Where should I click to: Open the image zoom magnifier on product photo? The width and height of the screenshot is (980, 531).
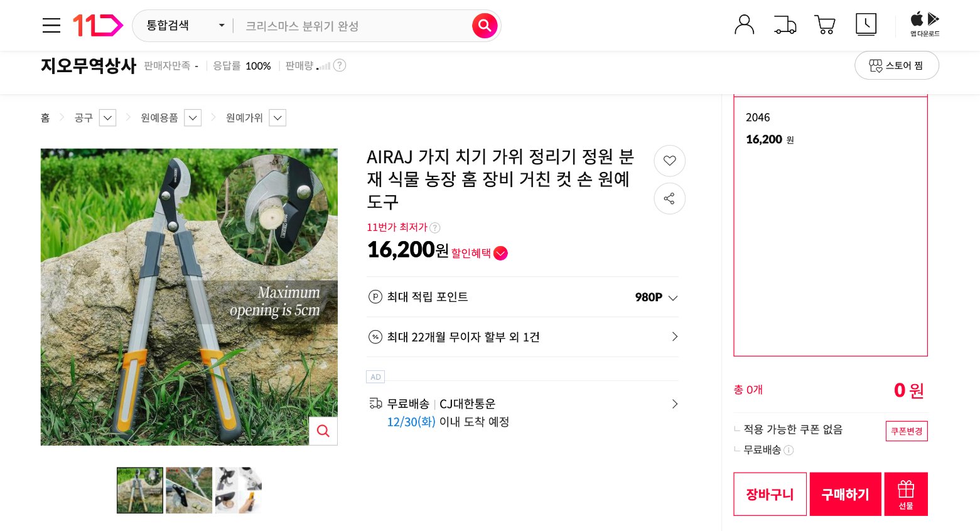point(323,431)
